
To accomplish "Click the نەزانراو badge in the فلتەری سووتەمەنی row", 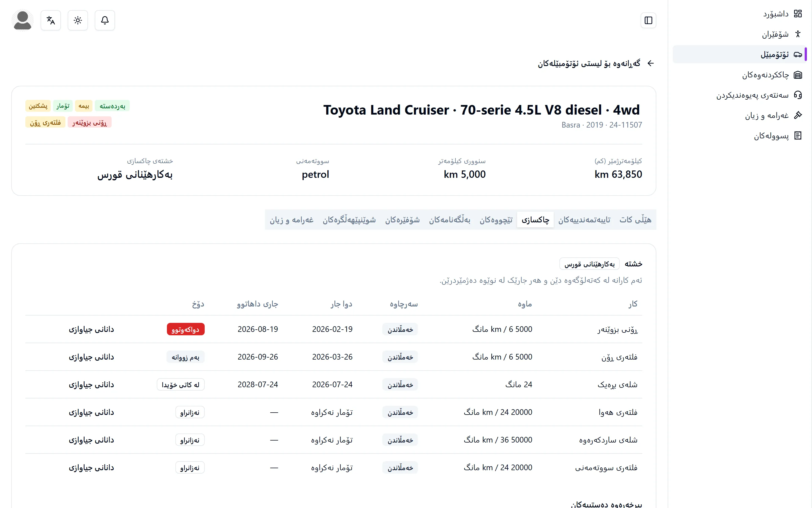I will [190, 468].
